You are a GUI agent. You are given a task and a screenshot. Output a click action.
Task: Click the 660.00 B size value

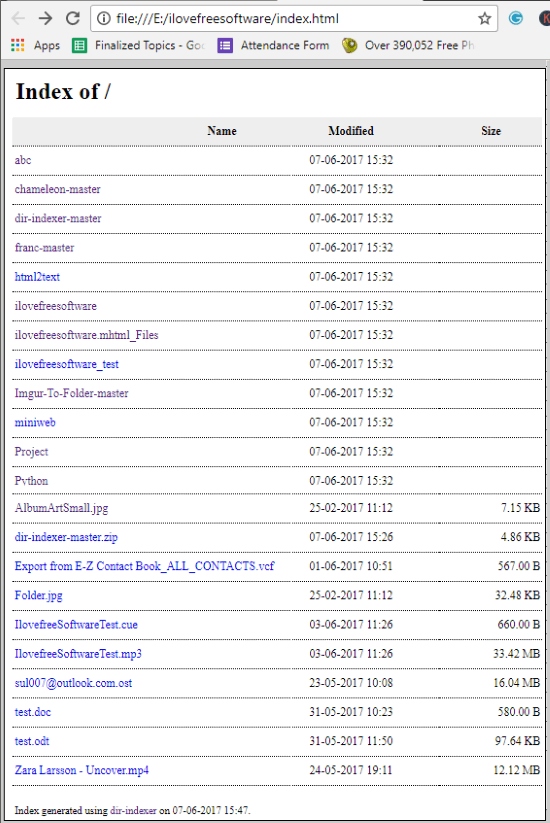[x=519, y=625]
